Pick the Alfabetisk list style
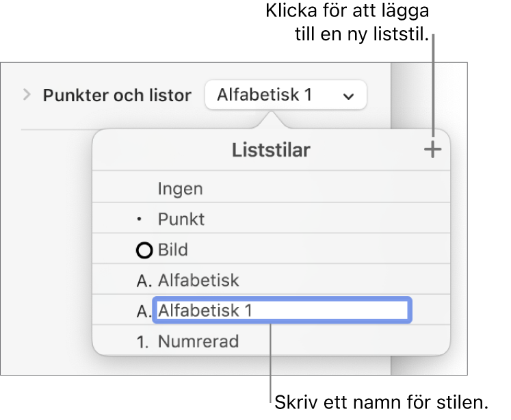Image resolution: width=511 pixels, height=420 pixels. [x=271, y=279]
